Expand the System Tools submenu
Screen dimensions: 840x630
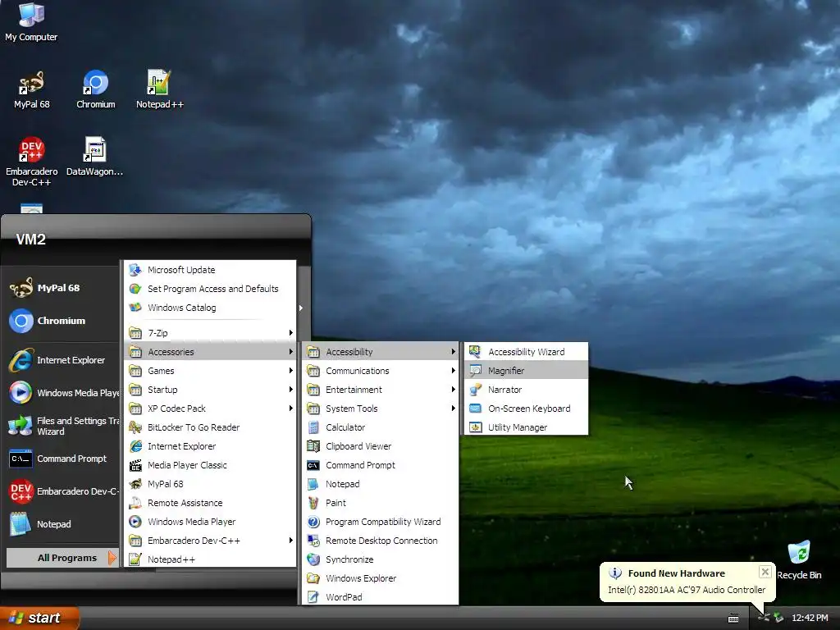381,409
